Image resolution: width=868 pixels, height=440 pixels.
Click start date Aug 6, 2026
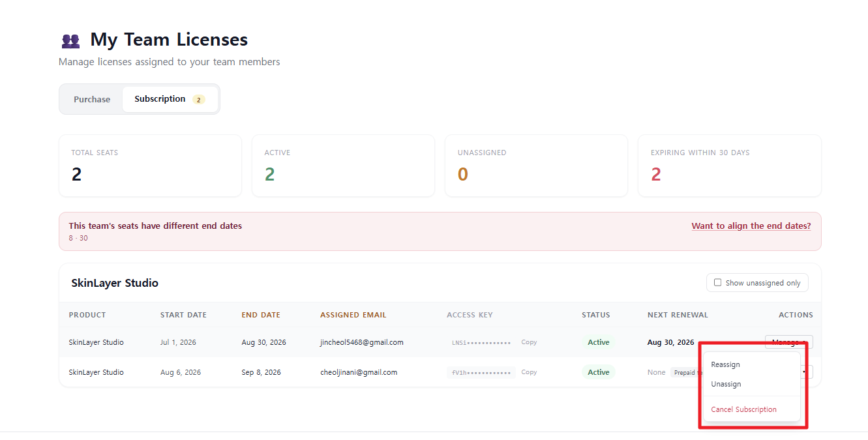pos(181,372)
